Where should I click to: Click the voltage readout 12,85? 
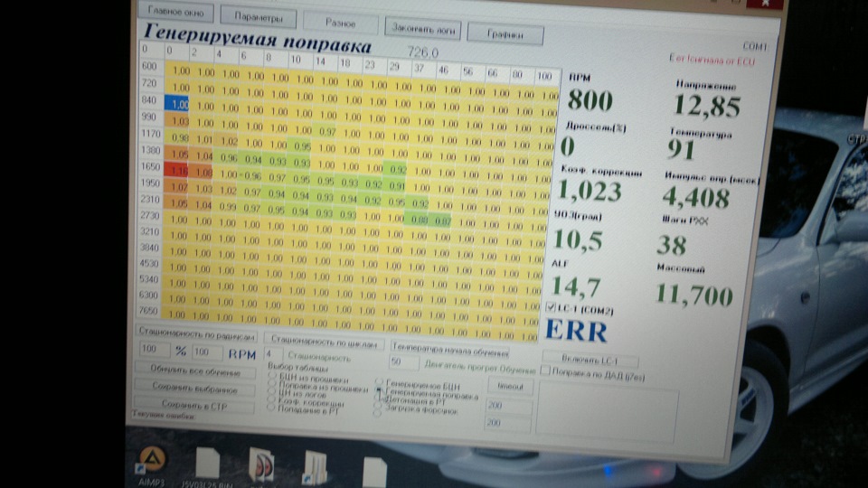[x=707, y=106]
